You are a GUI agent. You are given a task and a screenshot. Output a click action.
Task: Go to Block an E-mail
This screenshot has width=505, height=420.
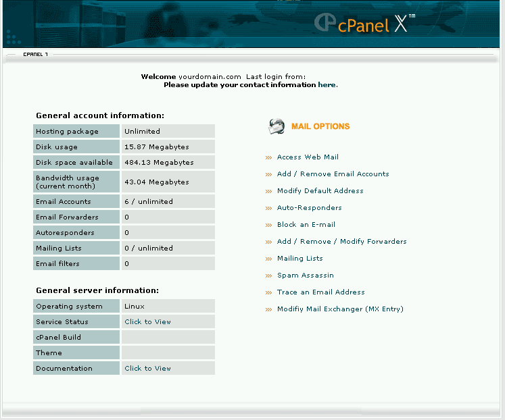(306, 225)
